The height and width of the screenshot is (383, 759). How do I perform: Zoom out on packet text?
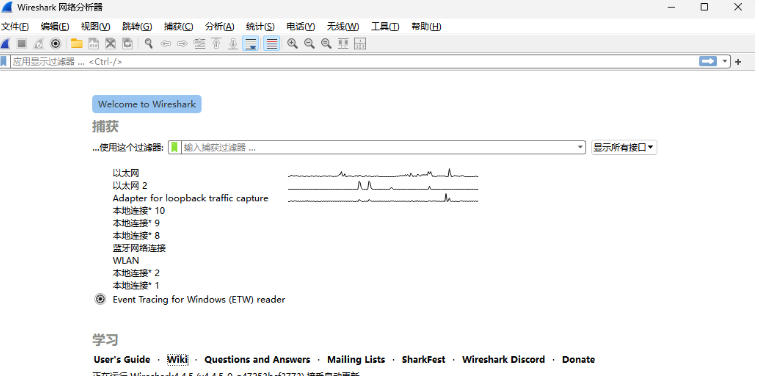pyautogui.click(x=309, y=44)
